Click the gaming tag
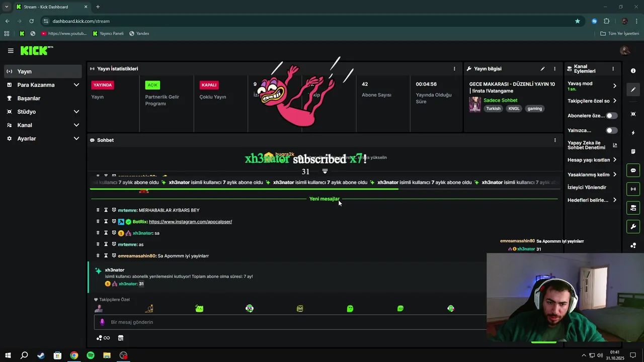Viewport: 644px width, 362px height. tap(534, 109)
